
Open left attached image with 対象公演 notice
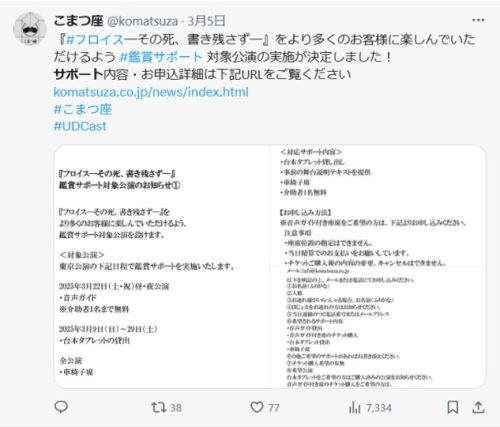[x=162, y=266]
